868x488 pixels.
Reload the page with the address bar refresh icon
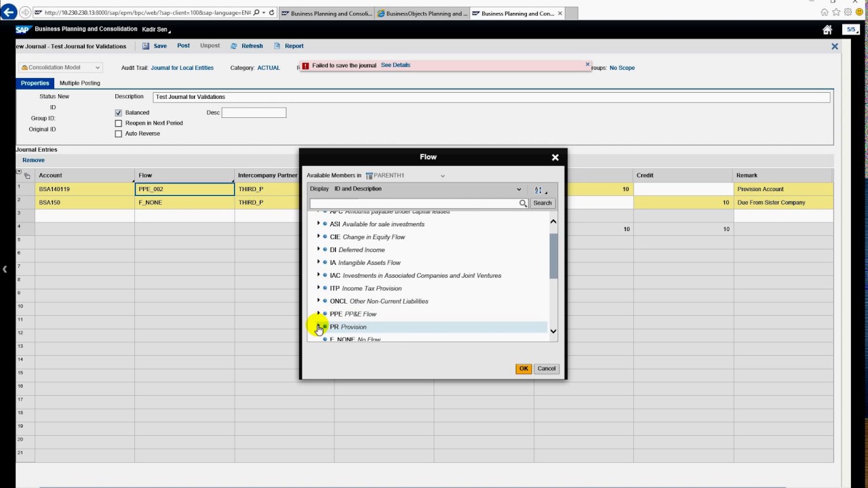[x=272, y=13]
